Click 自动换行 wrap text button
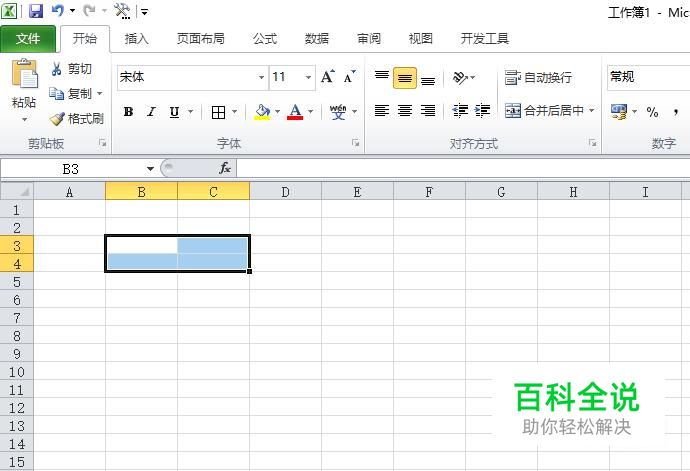 pyautogui.click(x=539, y=78)
